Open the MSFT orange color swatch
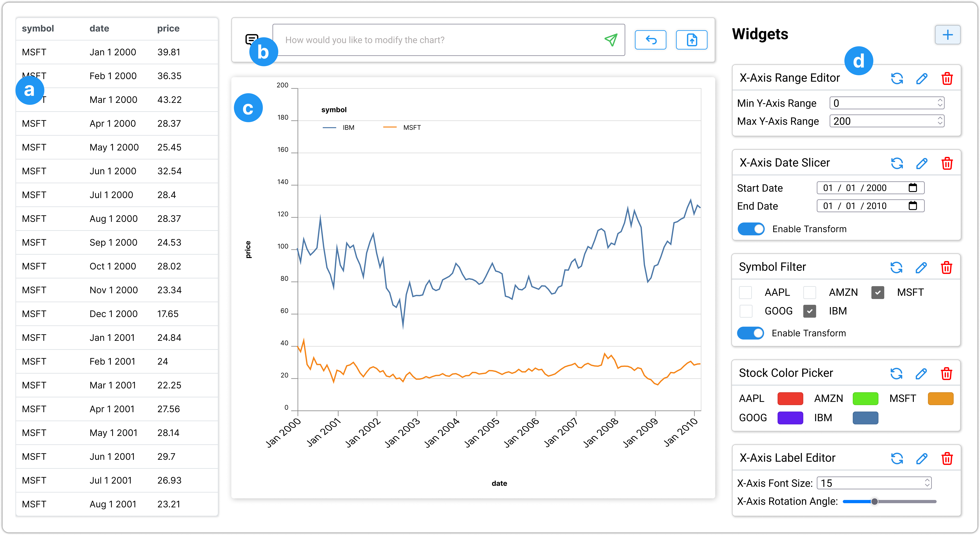 coord(940,398)
